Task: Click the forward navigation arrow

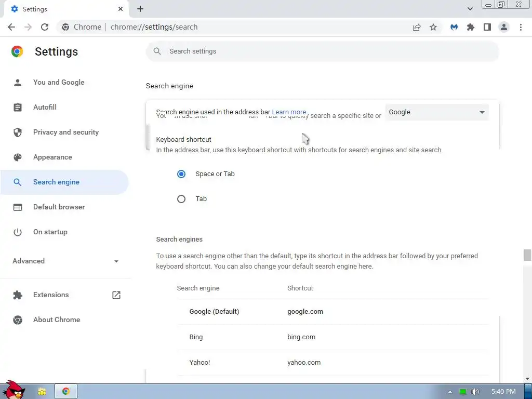Action: pyautogui.click(x=28, y=27)
